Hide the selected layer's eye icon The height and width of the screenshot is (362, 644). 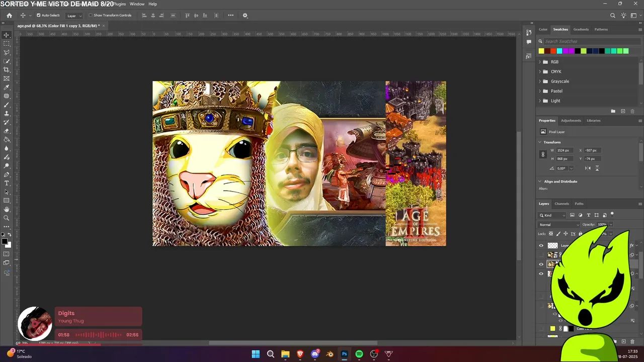(x=541, y=264)
